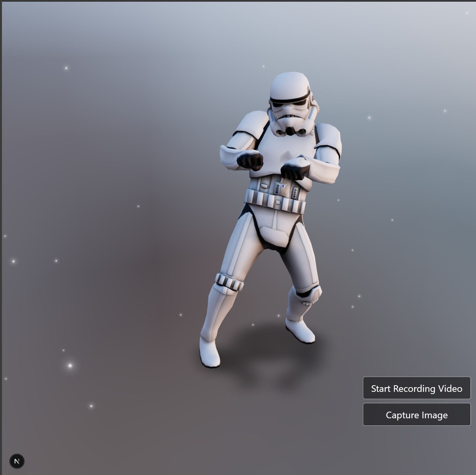Open the Next.js dev tools indicator
The height and width of the screenshot is (475, 476).
17,461
